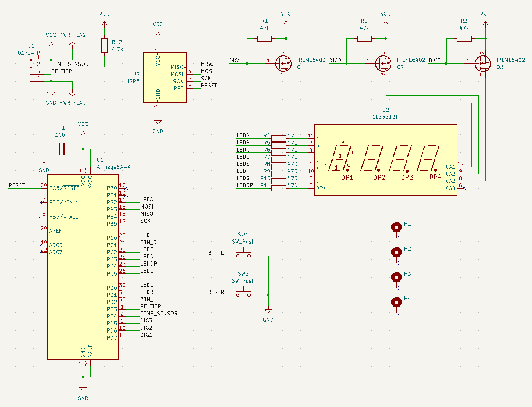Viewport: 532px width, 407px height.
Task: Select the SCK net label on ISP6 pin 3
Action: [206, 78]
